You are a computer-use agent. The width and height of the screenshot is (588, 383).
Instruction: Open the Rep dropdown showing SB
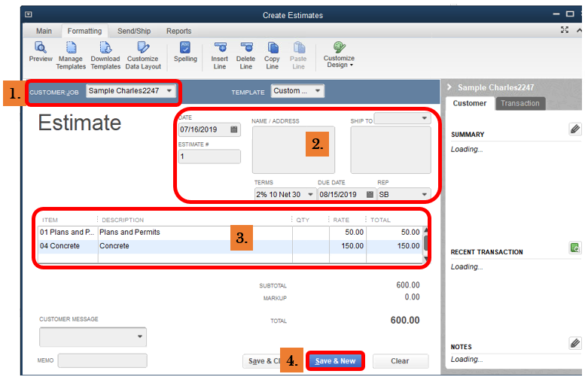pos(424,194)
